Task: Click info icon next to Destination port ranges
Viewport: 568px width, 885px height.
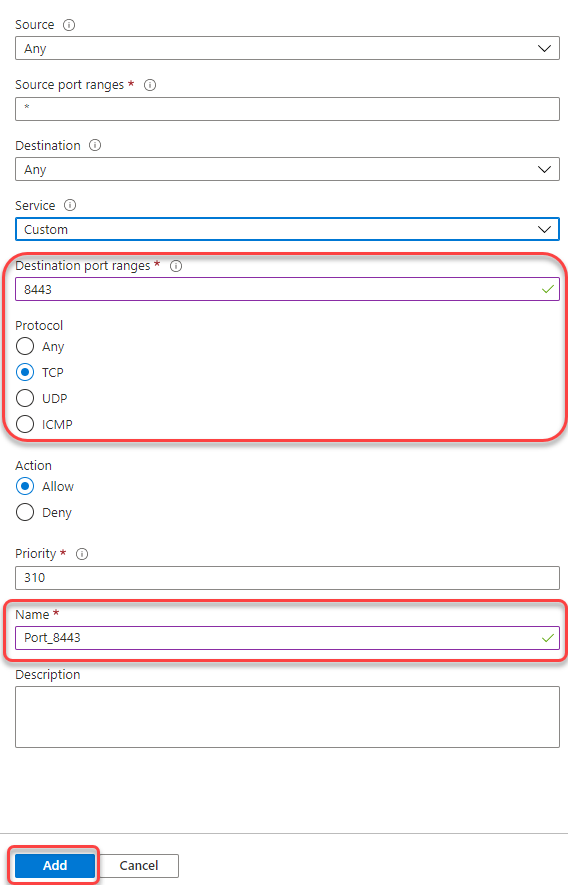Action: (x=176, y=266)
